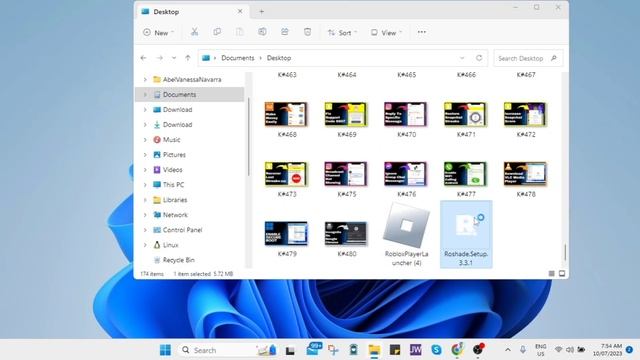Click the Paste clipboard icon

point(240,32)
